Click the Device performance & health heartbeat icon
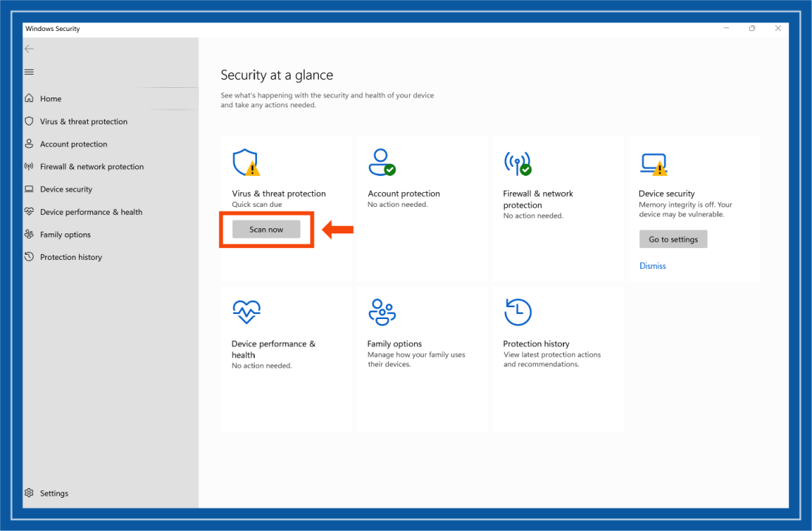Screen dimensions: 812x531 pos(246,311)
